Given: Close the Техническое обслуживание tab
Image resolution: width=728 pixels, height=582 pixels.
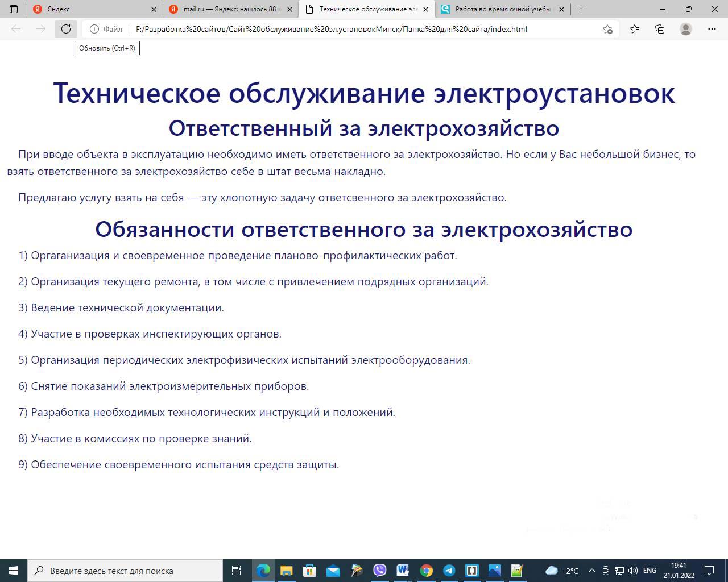Looking at the screenshot, I should click(426, 9).
